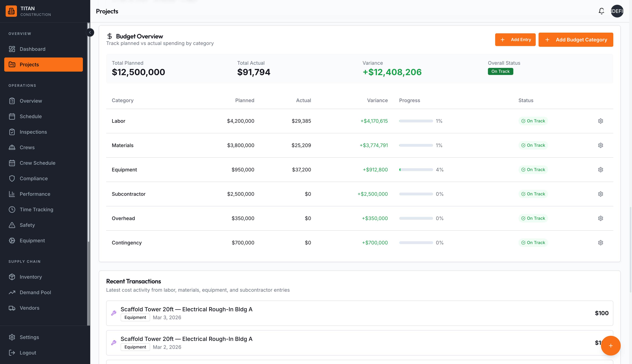Image resolution: width=632 pixels, height=364 pixels.
Task: Click the floating orange plus button
Action: click(610, 346)
